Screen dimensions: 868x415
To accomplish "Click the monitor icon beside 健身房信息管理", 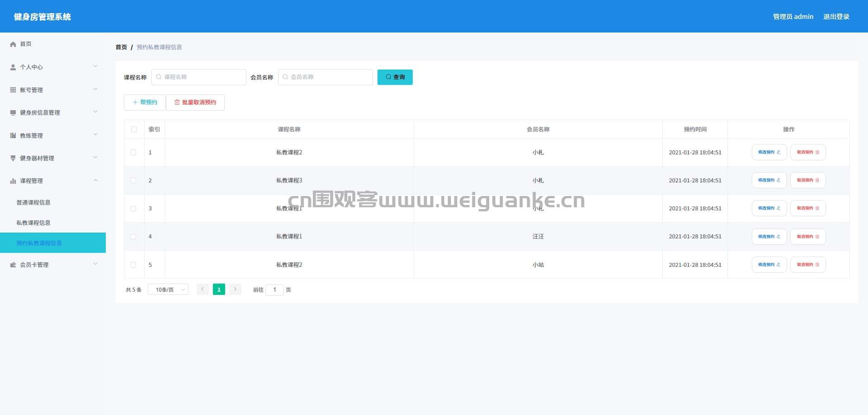I will coord(13,113).
